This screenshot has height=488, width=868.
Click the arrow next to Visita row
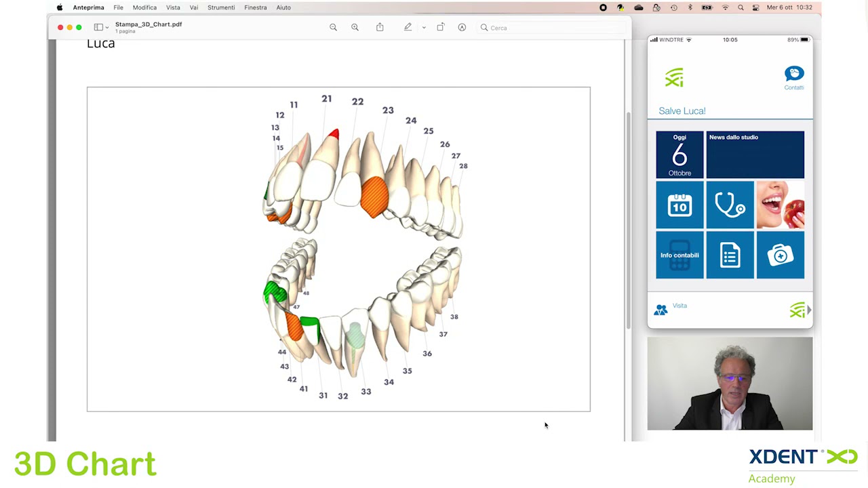808,310
